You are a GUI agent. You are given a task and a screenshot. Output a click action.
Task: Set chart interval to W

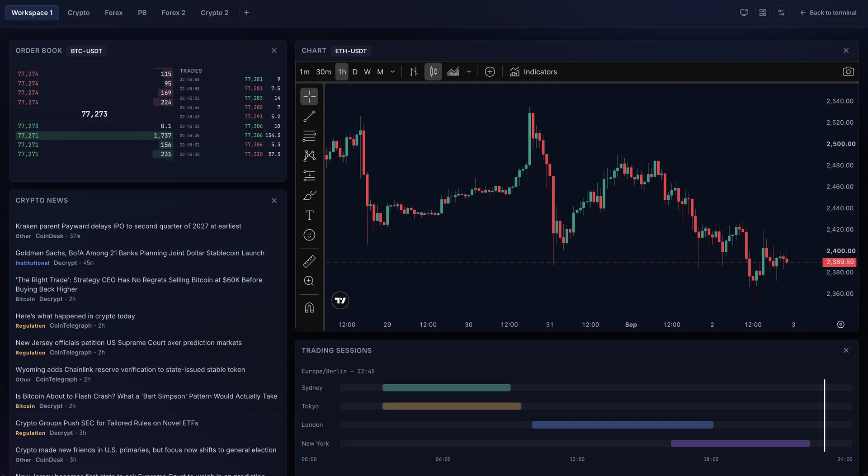367,72
